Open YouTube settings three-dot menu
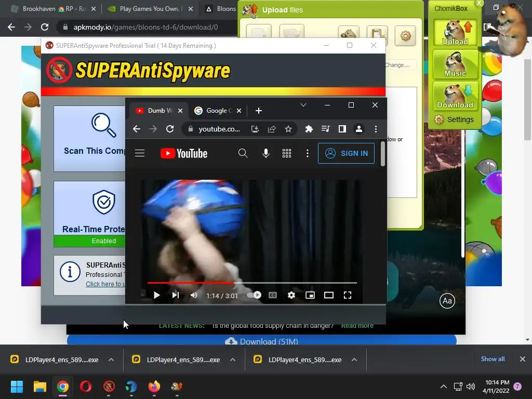The width and height of the screenshot is (532, 399). point(308,153)
